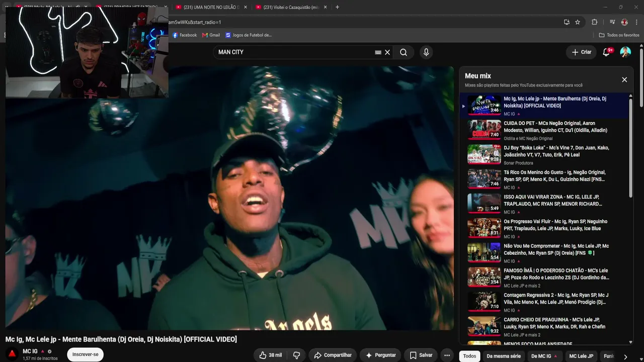
Task: Click the video player area
Action: [x=229, y=198]
